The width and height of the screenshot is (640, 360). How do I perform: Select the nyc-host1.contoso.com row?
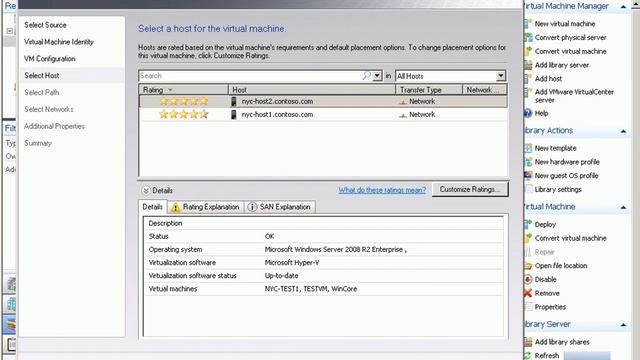coord(323,115)
